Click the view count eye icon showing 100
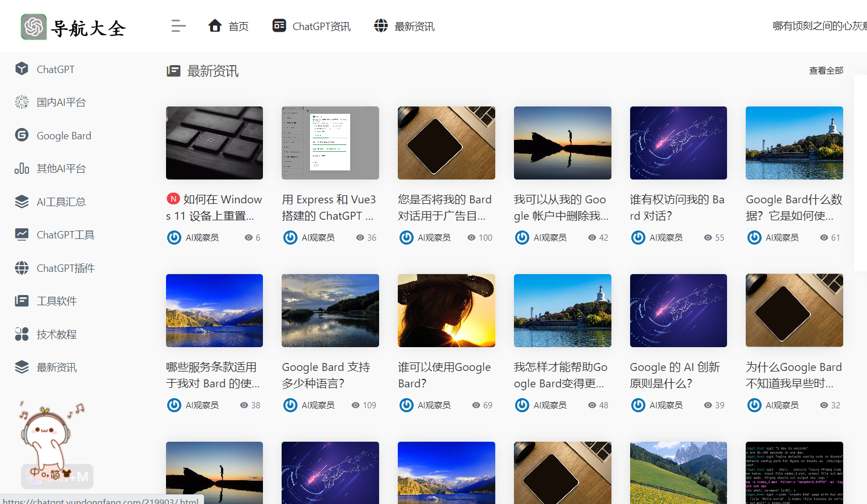The width and height of the screenshot is (867, 504). tap(471, 238)
